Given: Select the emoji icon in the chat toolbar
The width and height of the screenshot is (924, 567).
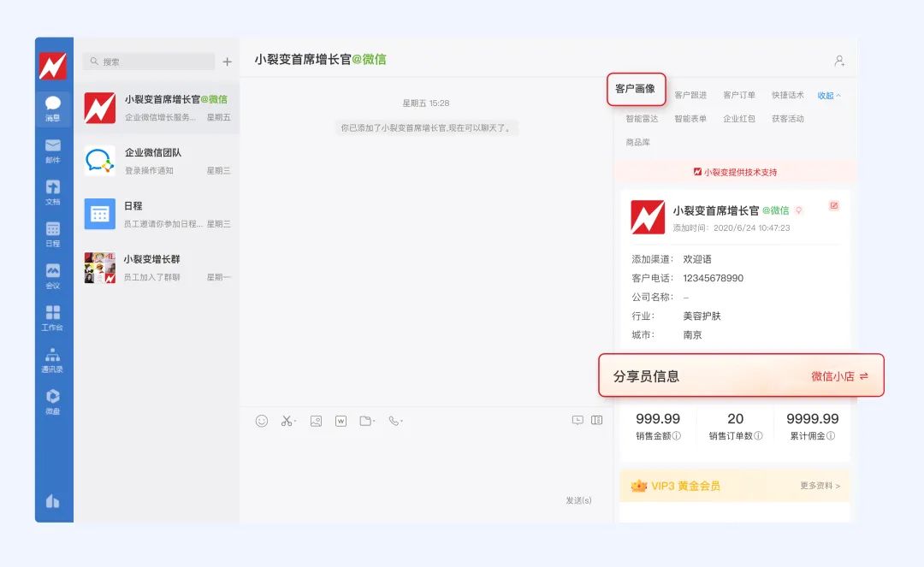Looking at the screenshot, I should tap(262, 420).
